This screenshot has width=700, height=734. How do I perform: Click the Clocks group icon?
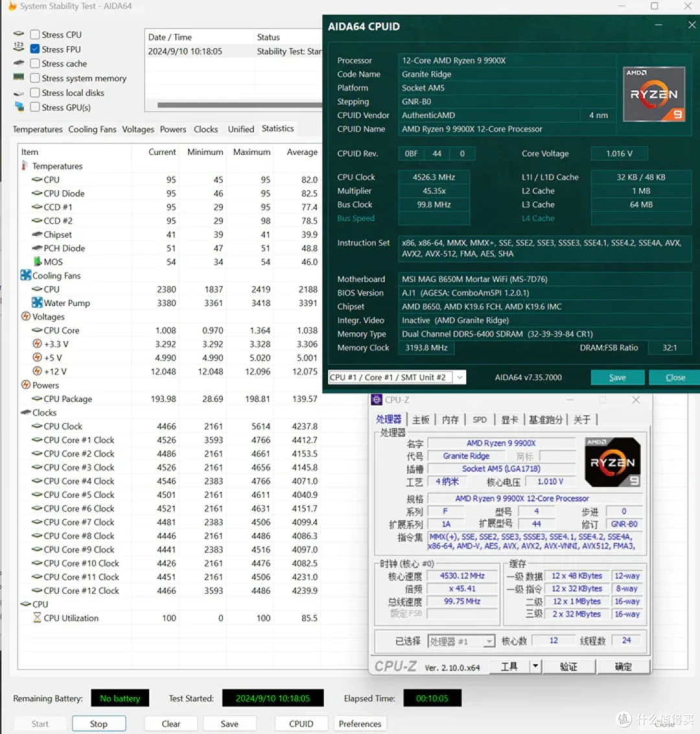click(26, 412)
